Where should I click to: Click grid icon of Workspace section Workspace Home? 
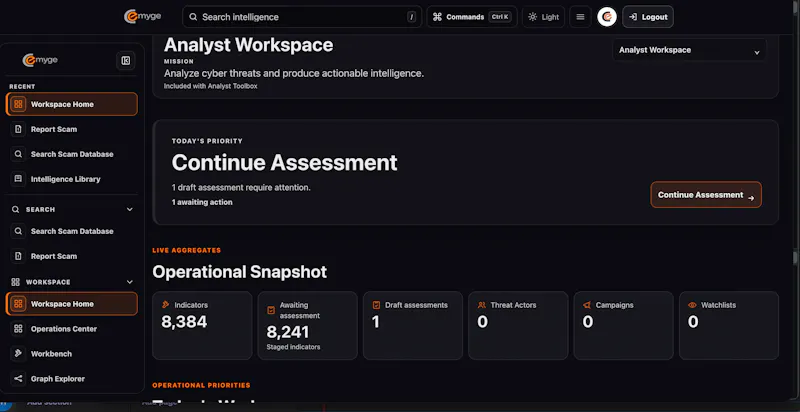(x=18, y=304)
